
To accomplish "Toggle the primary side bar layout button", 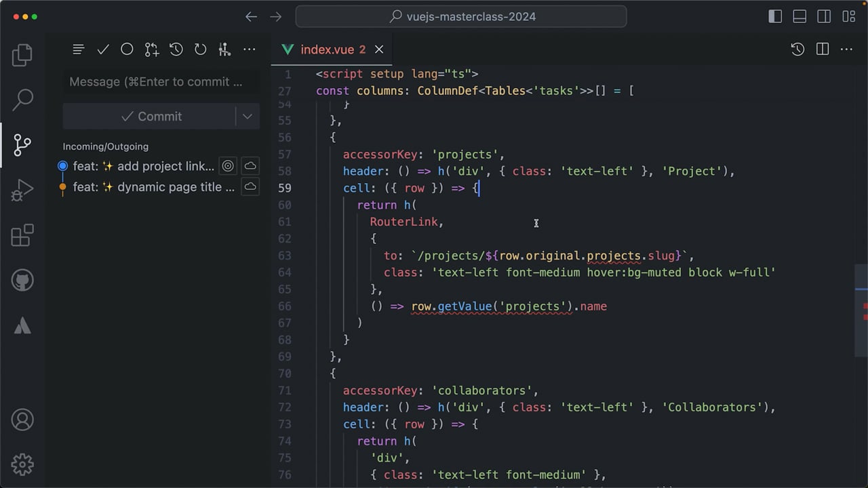I will [775, 16].
